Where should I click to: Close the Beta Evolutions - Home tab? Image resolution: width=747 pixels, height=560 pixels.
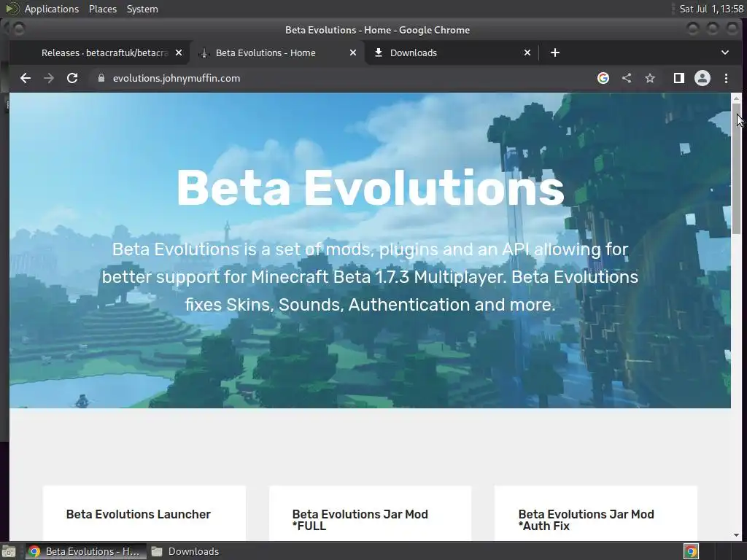353,52
